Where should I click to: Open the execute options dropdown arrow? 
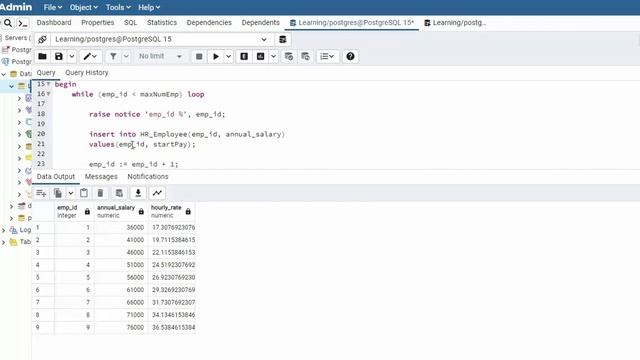point(229,56)
